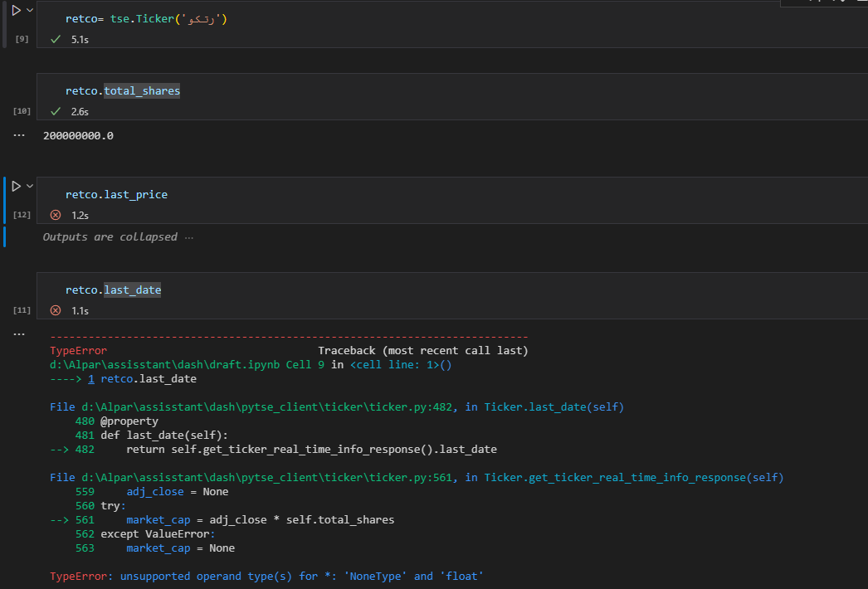Click the error icon under retco.last_price
The image size is (868, 589).
[x=56, y=215]
